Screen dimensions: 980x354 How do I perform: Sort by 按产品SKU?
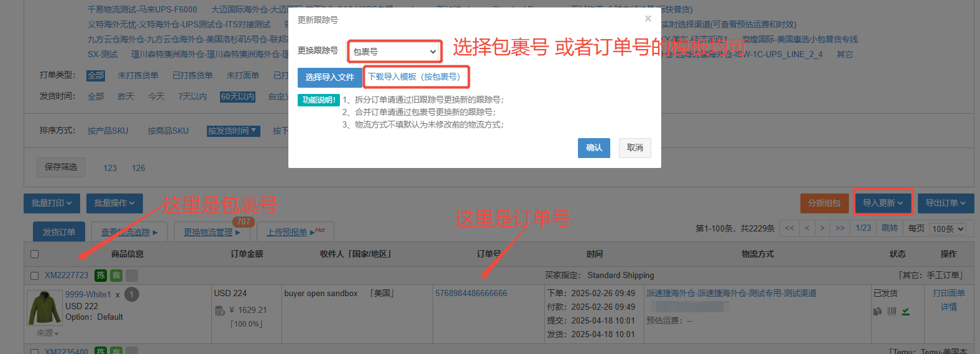tap(108, 131)
